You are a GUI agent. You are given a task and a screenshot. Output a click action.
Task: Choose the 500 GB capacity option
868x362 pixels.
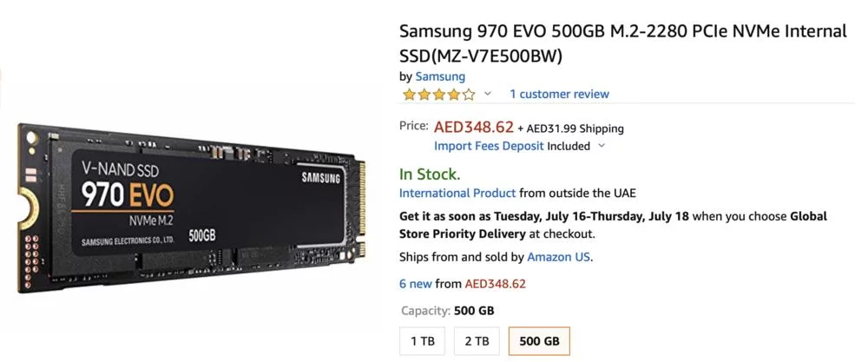(539, 341)
